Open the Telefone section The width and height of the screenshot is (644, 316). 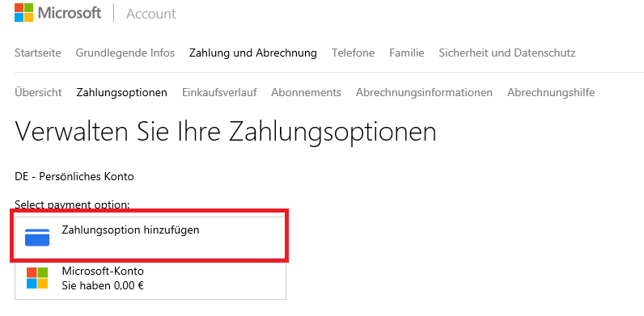(x=354, y=53)
